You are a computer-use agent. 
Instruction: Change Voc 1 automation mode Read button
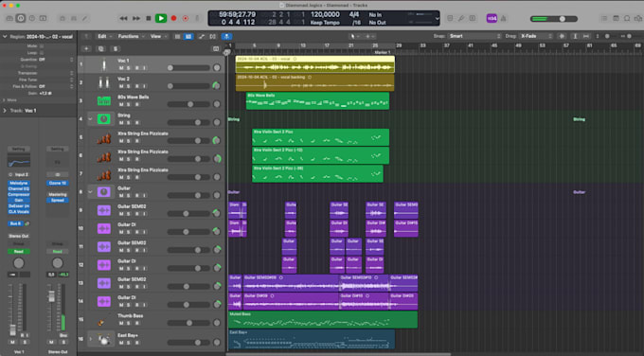pyautogui.click(x=19, y=251)
